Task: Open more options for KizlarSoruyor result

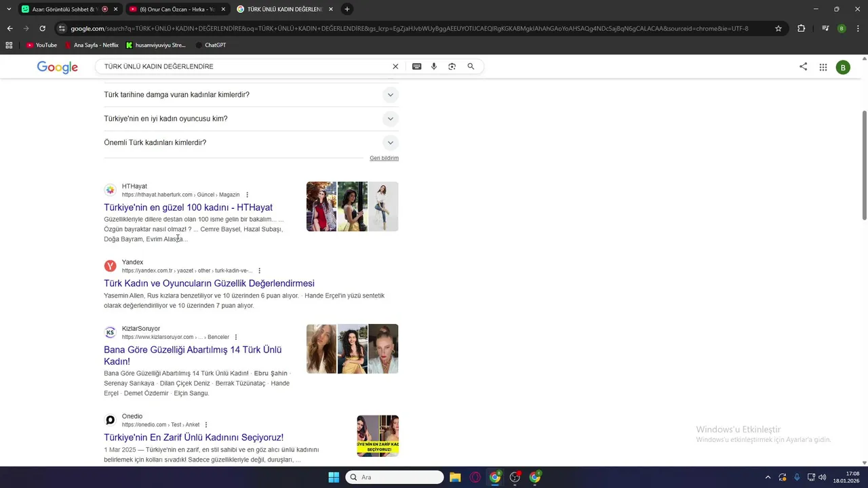Action: point(236,338)
